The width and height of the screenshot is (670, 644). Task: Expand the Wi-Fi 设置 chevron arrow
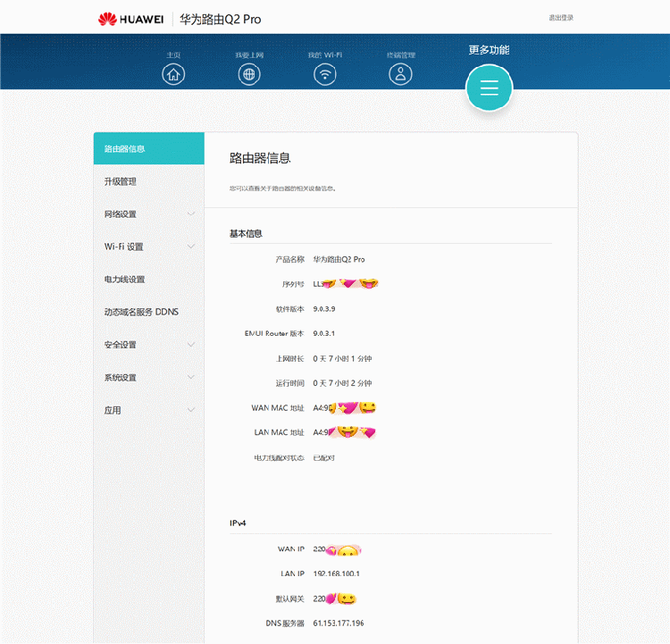pos(190,247)
